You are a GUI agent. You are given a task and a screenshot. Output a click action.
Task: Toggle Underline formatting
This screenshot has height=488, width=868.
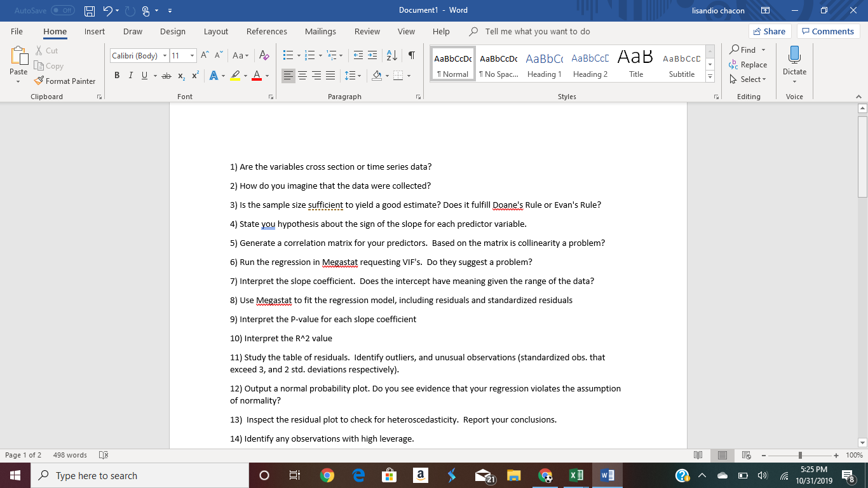145,76
